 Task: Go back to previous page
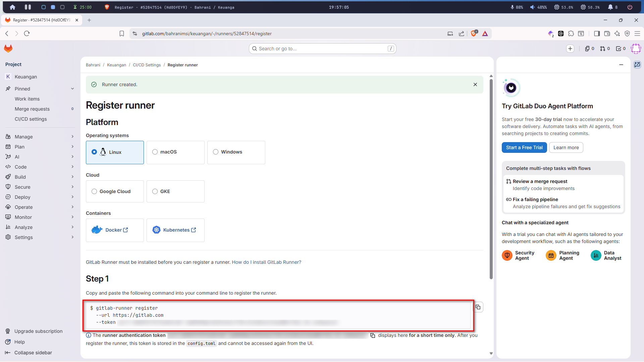pos(7,34)
